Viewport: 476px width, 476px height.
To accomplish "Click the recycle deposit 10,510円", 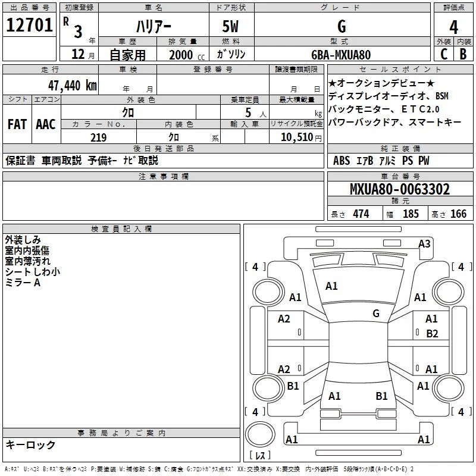I will [301, 137].
